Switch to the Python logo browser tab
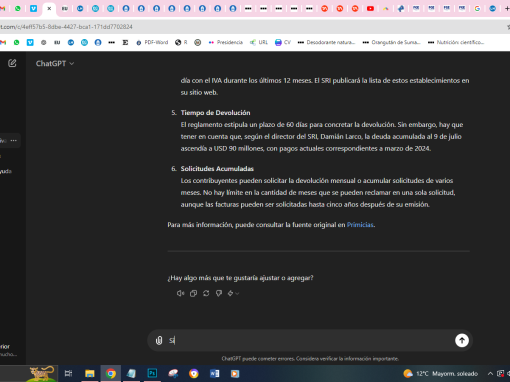 click(401, 9)
